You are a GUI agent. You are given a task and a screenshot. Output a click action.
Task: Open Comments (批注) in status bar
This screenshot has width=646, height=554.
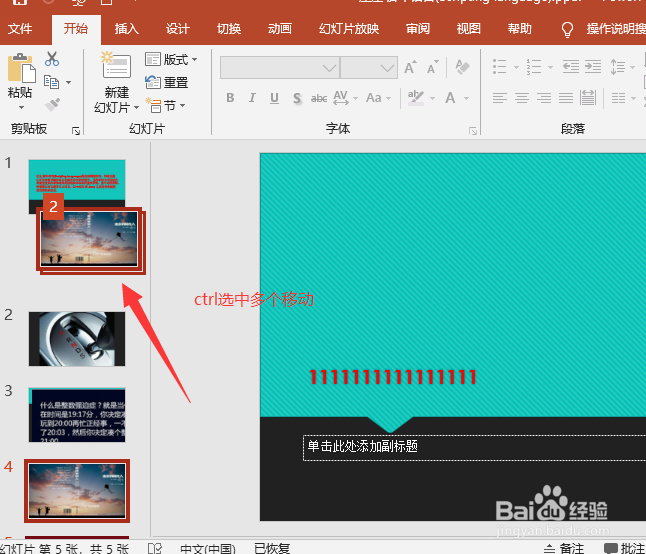point(624,548)
